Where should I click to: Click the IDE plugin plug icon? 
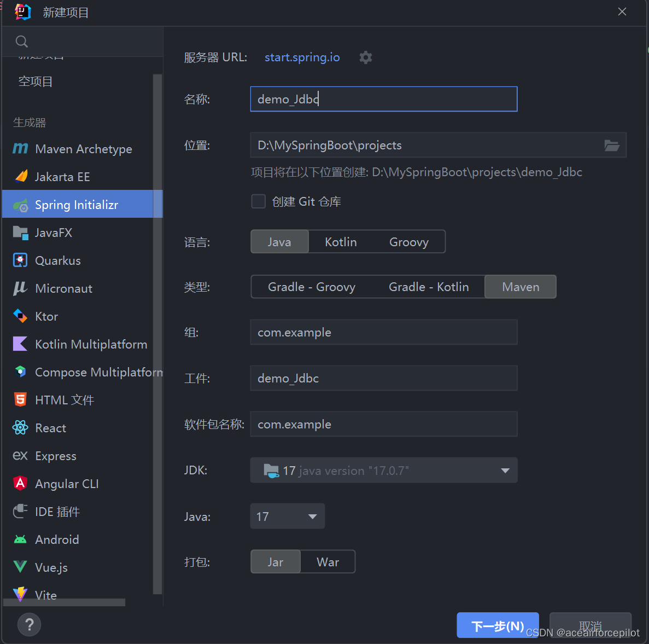pos(20,512)
